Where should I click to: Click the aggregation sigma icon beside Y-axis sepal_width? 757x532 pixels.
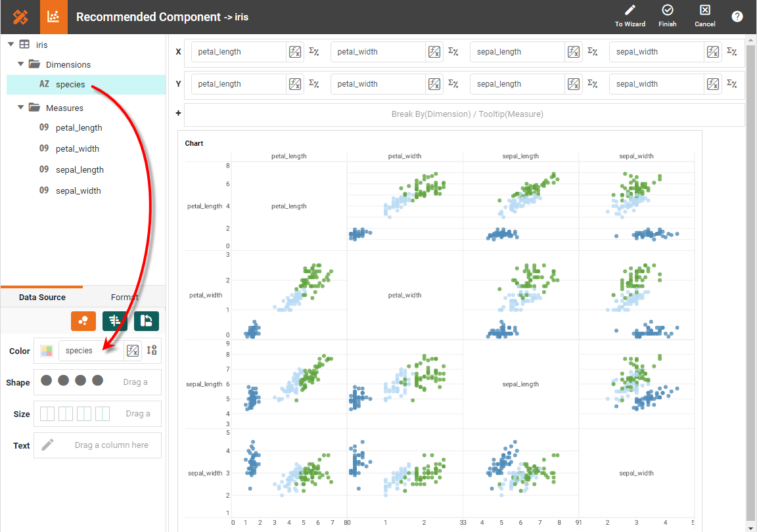pos(731,83)
